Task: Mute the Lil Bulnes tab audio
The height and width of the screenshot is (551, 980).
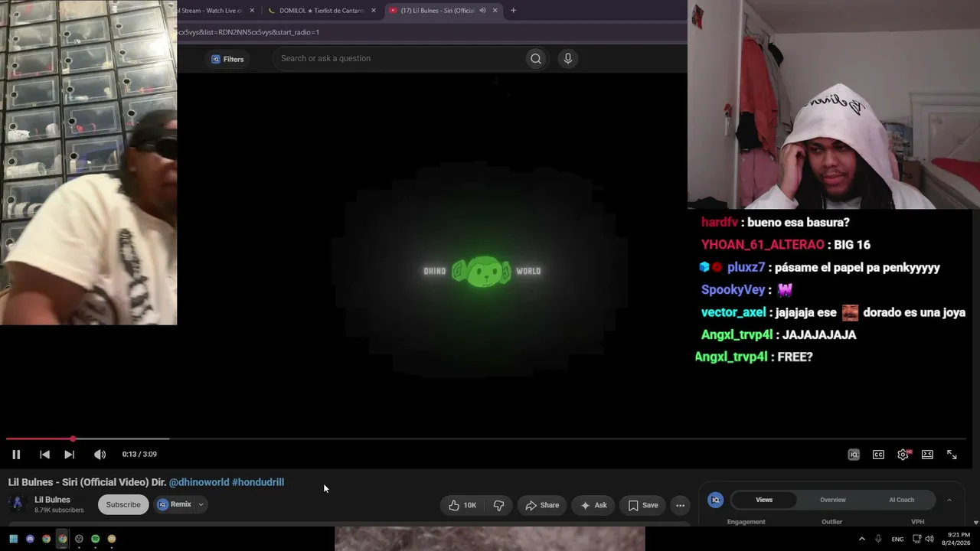Action: click(482, 11)
